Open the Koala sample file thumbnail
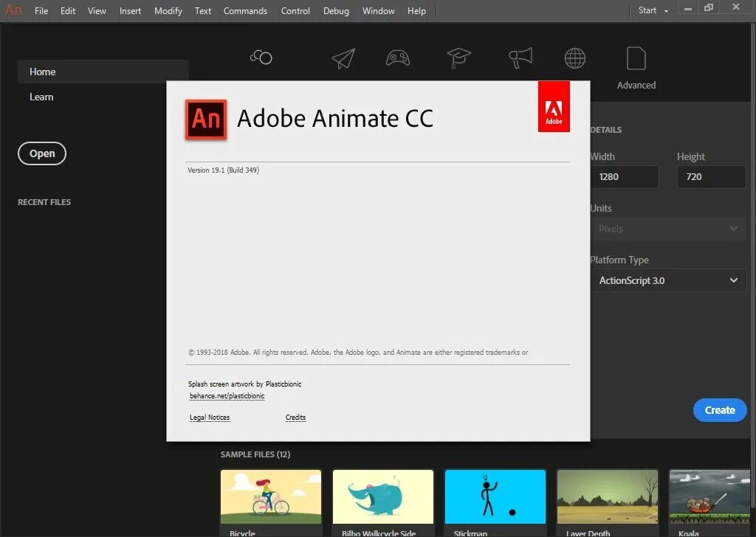 pos(709,496)
